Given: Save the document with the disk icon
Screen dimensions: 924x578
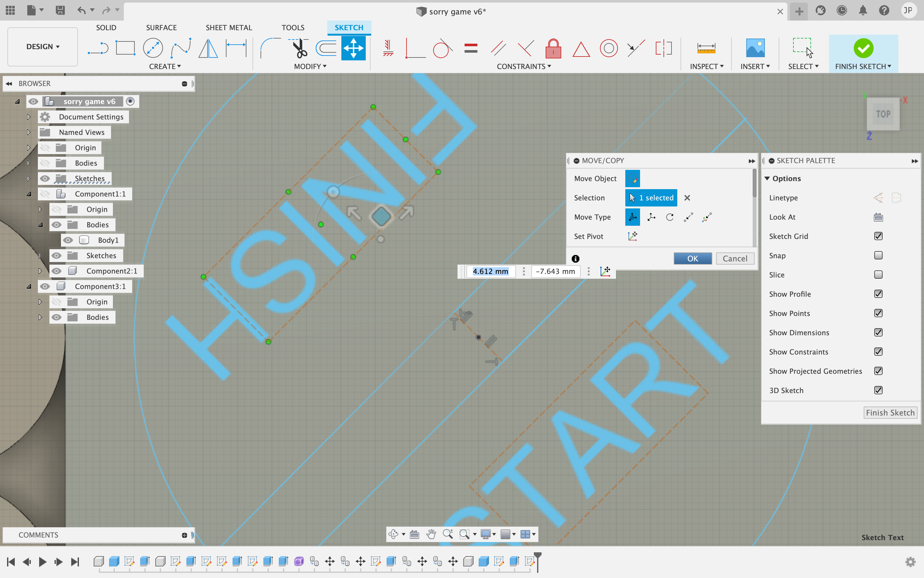Looking at the screenshot, I should (x=60, y=10).
